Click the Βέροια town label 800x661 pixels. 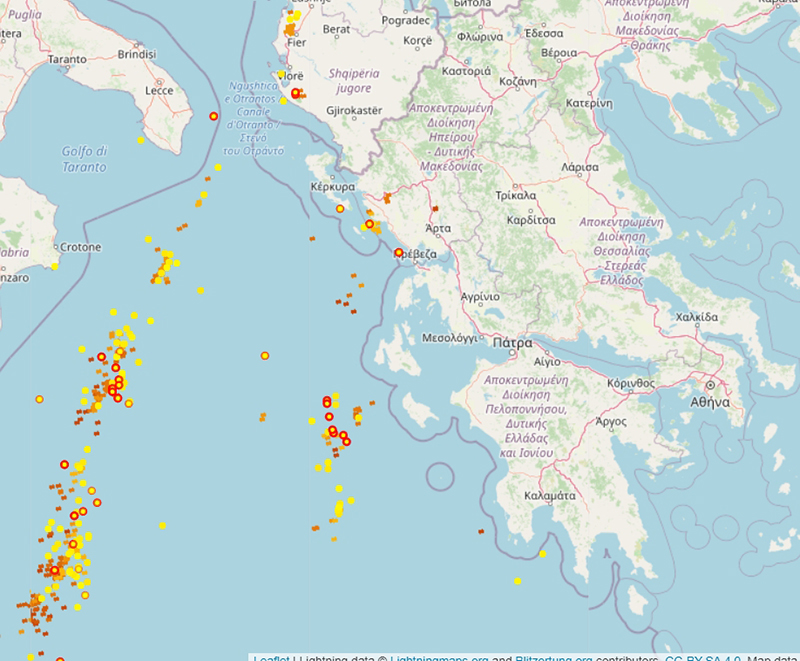coord(559,53)
